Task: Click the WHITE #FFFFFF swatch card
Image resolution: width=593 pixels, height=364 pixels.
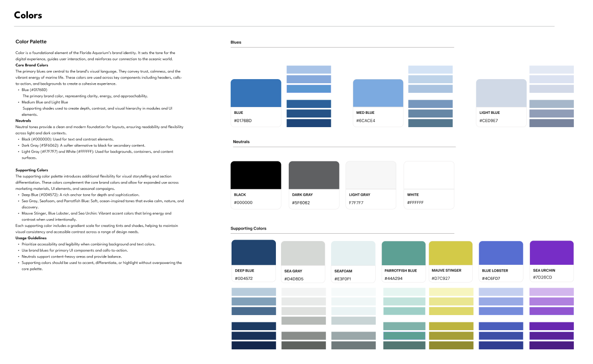Action: click(x=429, y=185)
